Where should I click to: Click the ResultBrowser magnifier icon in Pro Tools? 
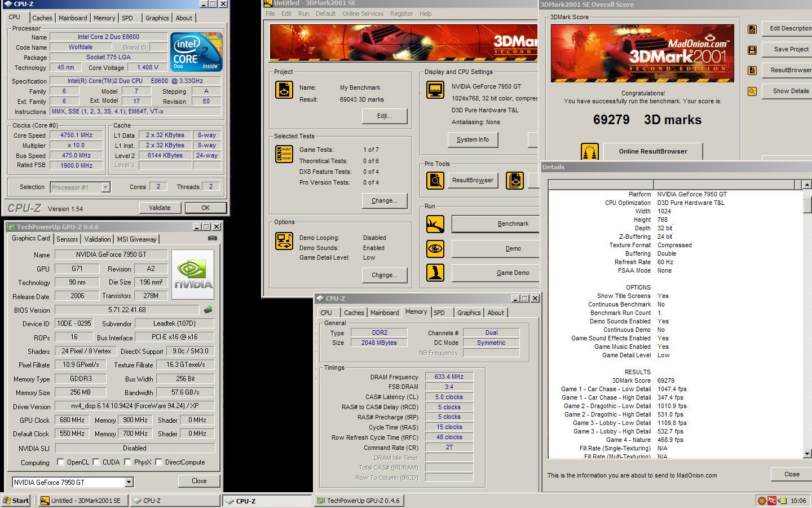pyautogui.click(x=435, y=181)
